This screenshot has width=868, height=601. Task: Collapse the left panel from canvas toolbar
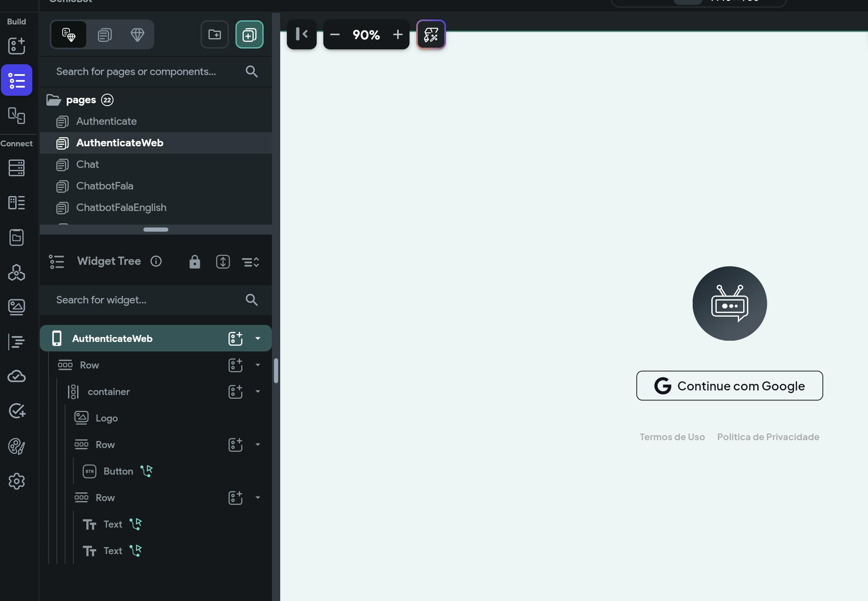tap(302, 34)
